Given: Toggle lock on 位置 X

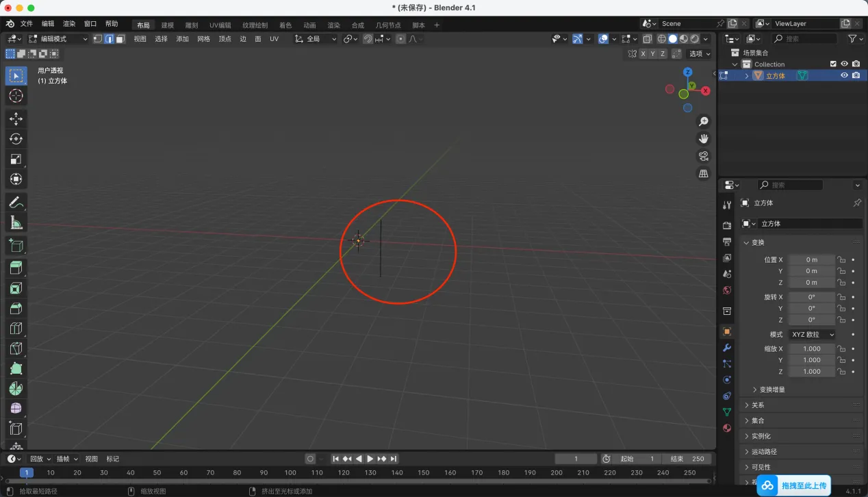Looking at the screenshot, I should [841, 259].
